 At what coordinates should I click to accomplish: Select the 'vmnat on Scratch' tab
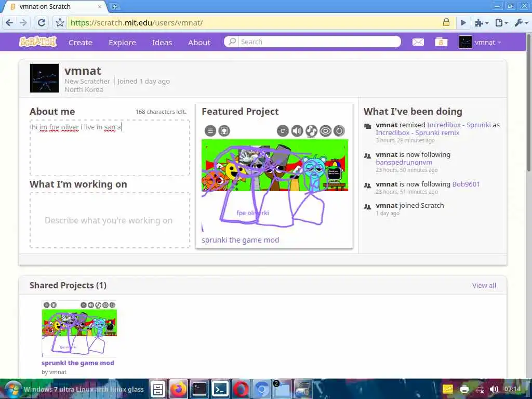coord(54,6)
